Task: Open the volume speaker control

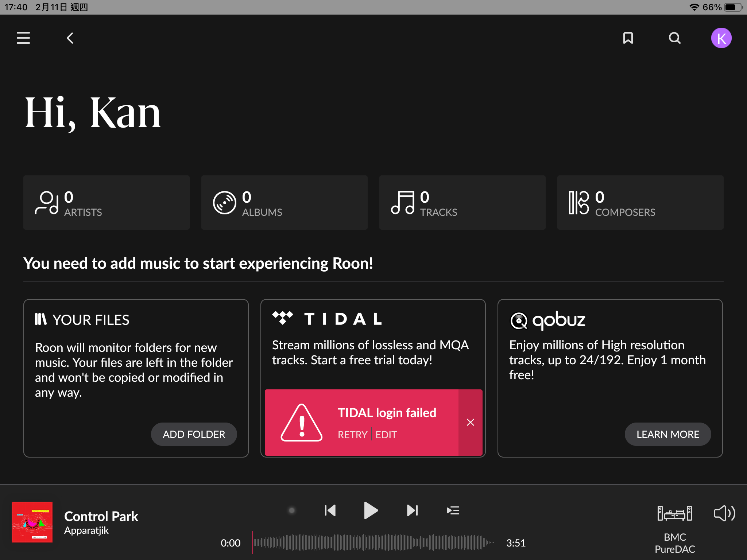Action: pyautogui.click(x=724, y=513)
